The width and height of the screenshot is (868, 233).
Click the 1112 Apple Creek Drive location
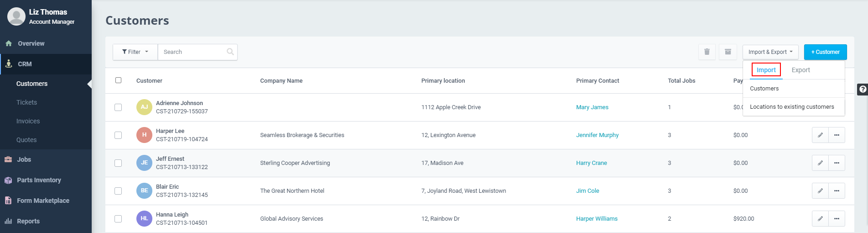click(x=451, y=107)
